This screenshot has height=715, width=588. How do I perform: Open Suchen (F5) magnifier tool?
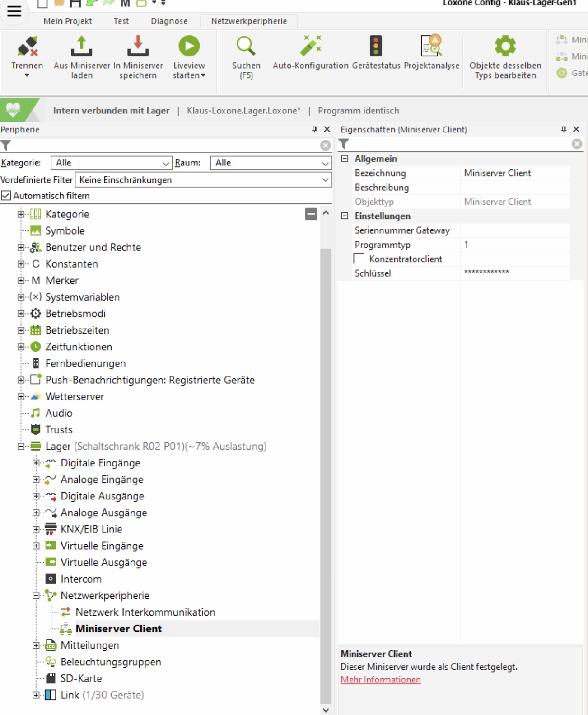[x=246, y=46]
